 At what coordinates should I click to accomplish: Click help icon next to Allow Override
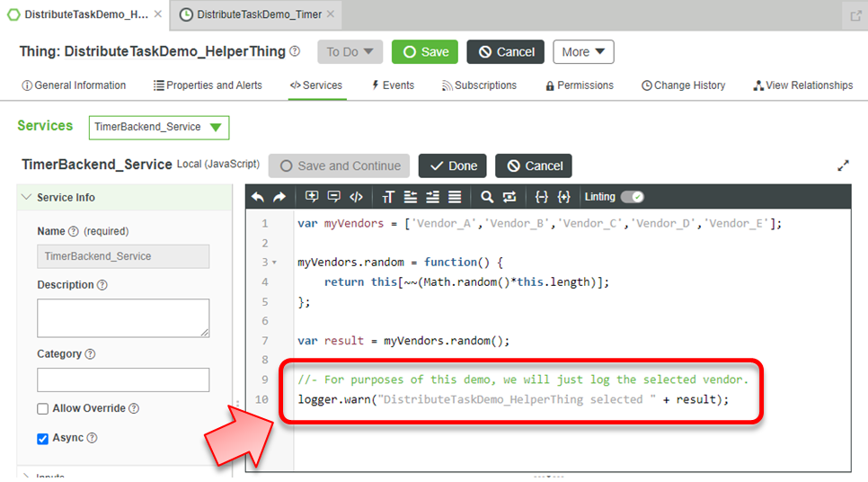(134, 408)
